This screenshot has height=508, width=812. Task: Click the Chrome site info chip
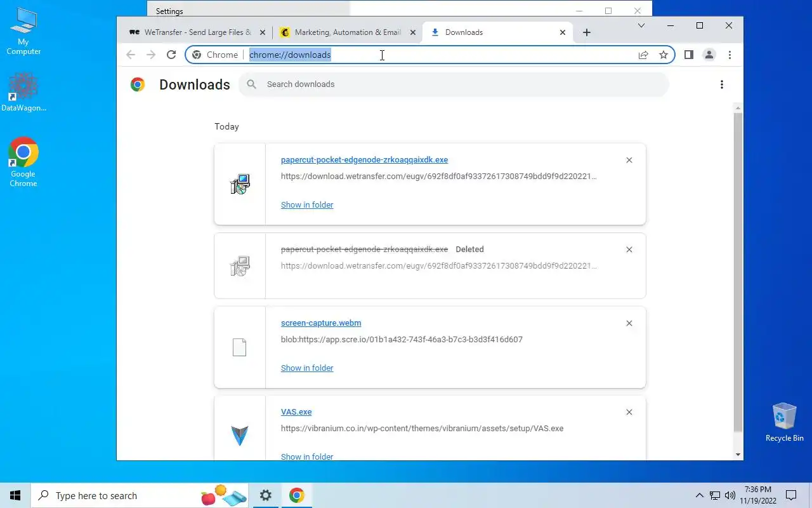coord(215,55)
